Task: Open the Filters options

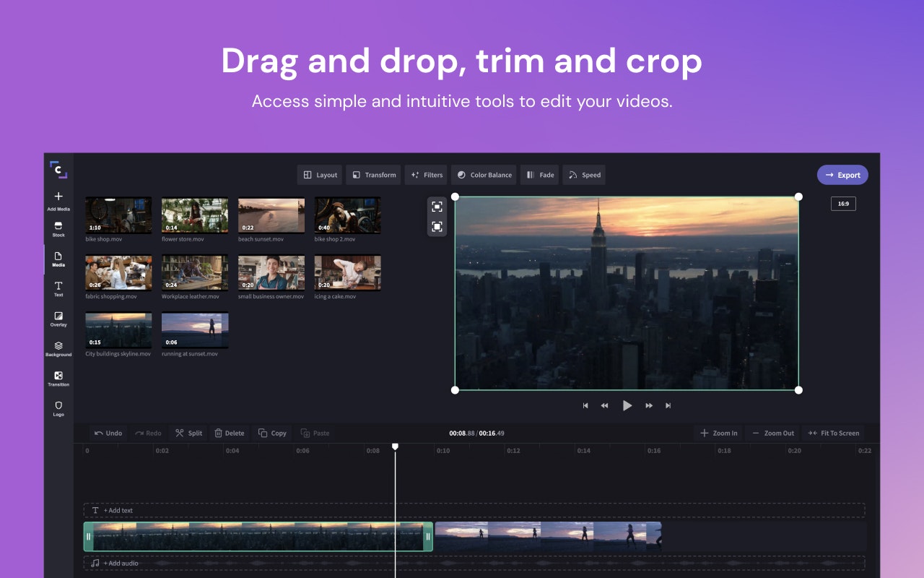Action: 426,174
